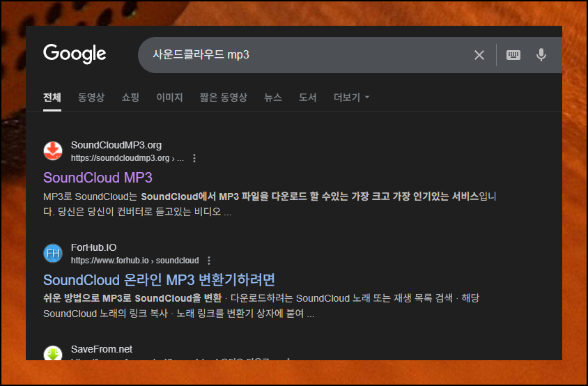The width and height of the screenshot is (588, 386).
Task: Switch to the 뉴스 tab
Action: [x=273, y=98]
